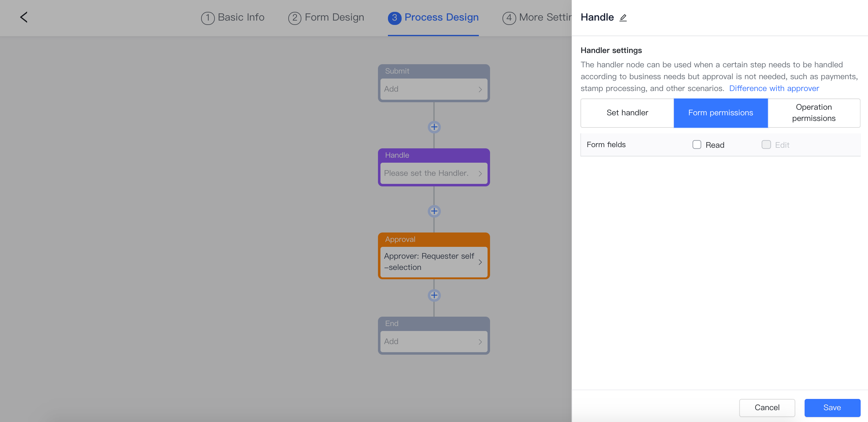Screen dimensions: 868x422
Task: Expand the End node Add chevron
Action: coord(480,342)
